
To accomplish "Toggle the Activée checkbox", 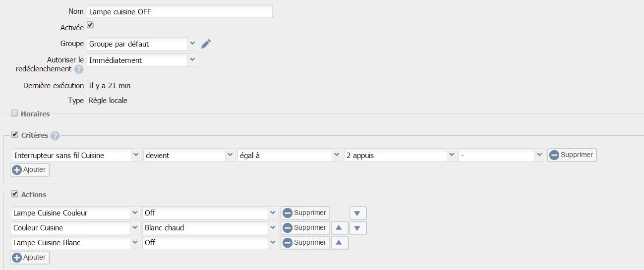I will pos(90,25).
